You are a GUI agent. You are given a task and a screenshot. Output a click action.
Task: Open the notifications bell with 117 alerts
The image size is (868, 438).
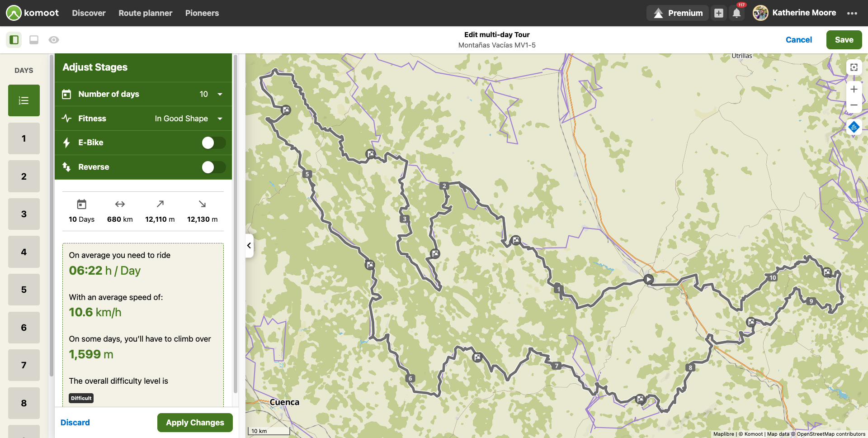736,13
